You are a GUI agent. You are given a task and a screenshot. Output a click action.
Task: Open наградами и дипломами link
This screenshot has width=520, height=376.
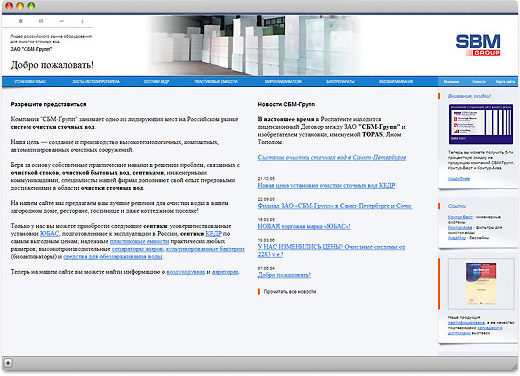click(x=475, y=330)
